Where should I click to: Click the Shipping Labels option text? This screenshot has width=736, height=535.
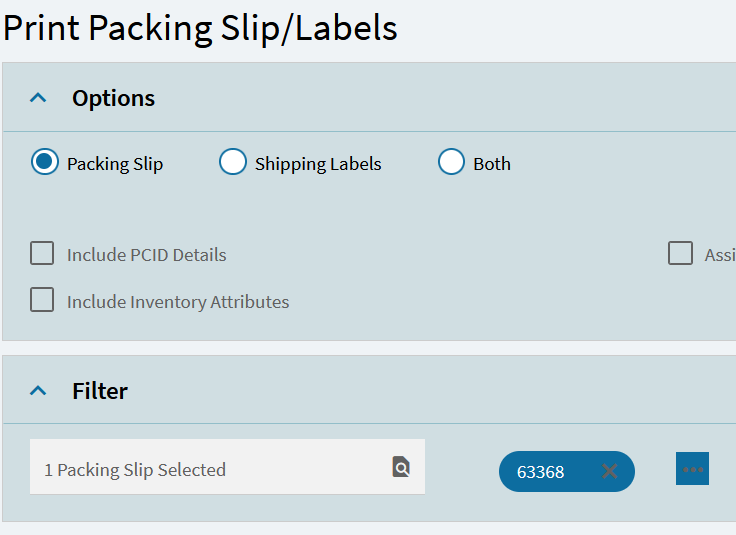pos(318,164)
